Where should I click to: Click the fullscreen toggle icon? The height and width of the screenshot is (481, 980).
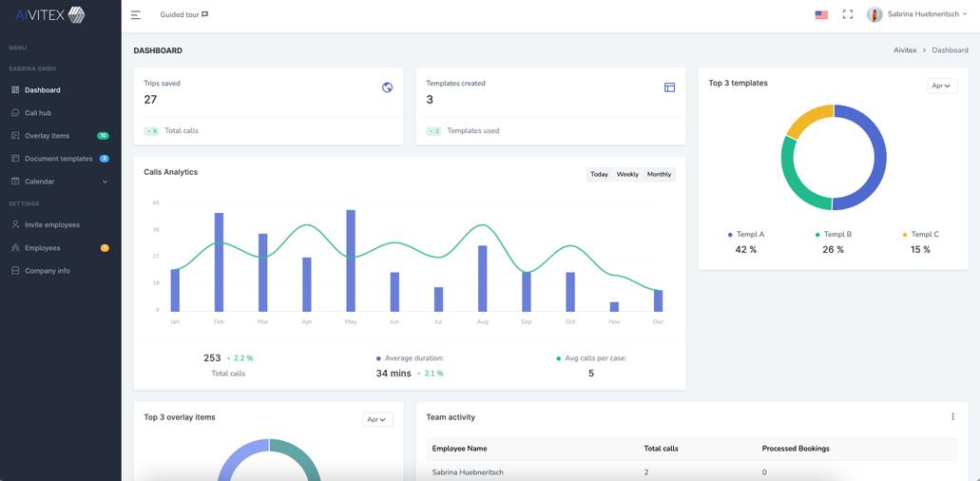click(848, 15)
